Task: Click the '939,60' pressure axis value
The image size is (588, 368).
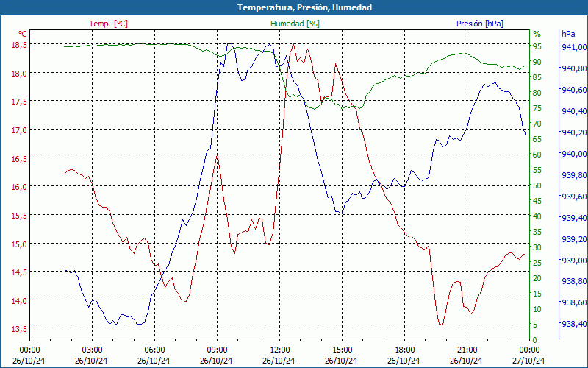Action: click(573, 197)
